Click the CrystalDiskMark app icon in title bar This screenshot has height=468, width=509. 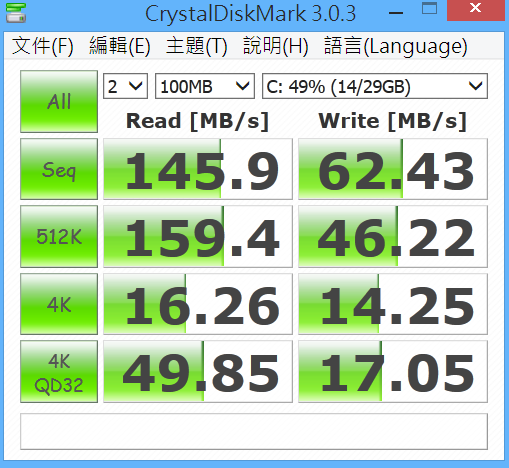click(16, 13)
